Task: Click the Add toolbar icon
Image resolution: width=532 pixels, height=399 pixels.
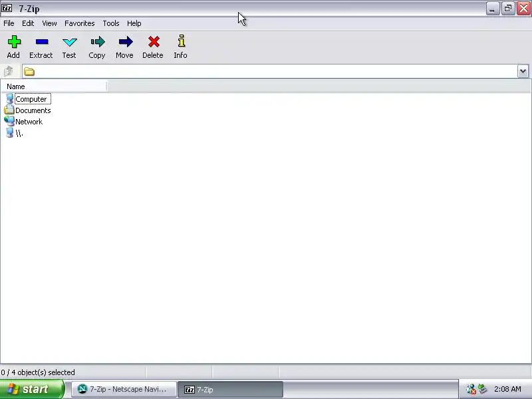Action: click(14, 42)
